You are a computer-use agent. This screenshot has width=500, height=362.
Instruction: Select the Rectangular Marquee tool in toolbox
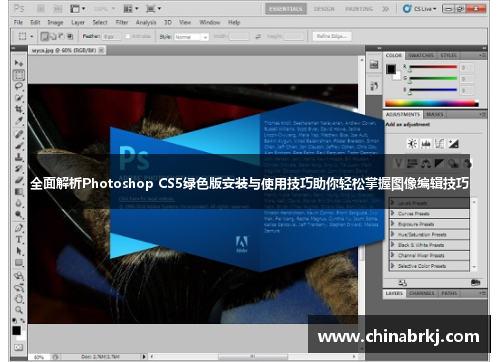[x=19, y=75]
